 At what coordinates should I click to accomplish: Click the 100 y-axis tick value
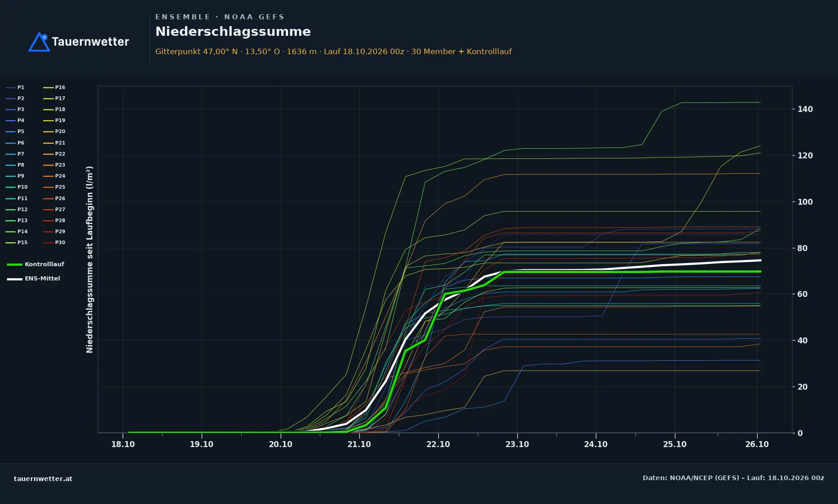coord(805,202)
